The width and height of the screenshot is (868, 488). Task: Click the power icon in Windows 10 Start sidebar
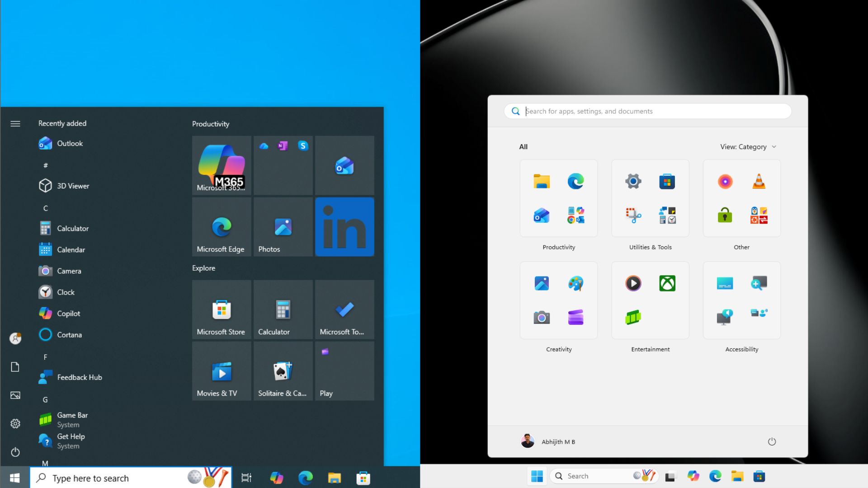pos(15,452)
